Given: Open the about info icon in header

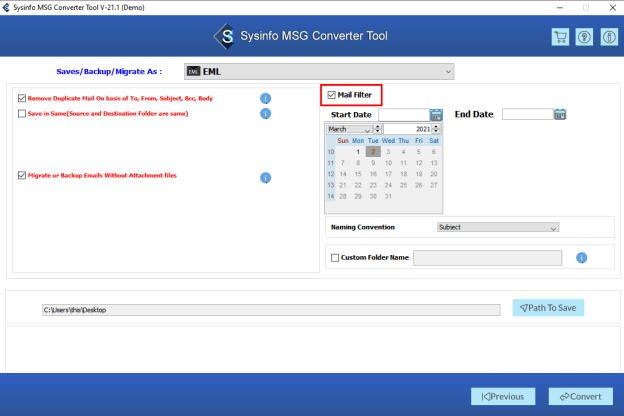Looking at the screenshot, I should [609, 37].
